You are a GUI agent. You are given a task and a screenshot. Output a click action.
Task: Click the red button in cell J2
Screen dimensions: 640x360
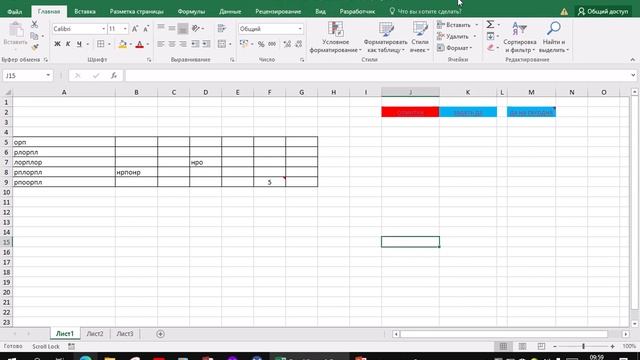coord(410,112)
